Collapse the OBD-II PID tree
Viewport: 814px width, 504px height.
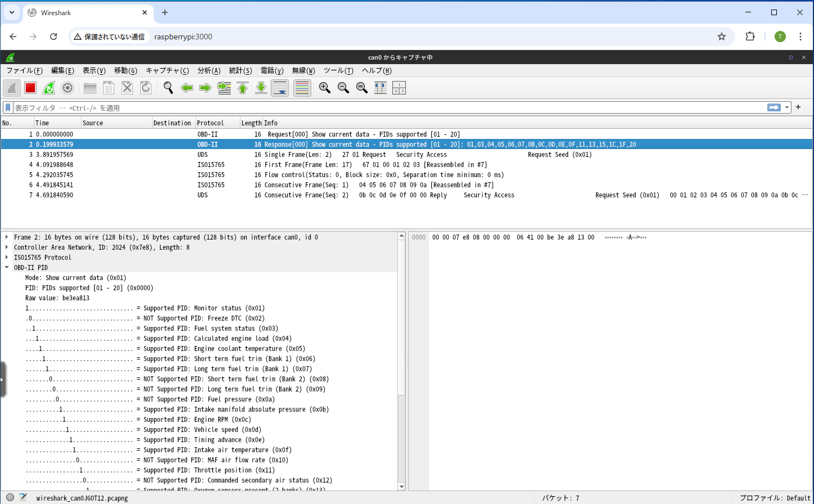click(6, 267)
